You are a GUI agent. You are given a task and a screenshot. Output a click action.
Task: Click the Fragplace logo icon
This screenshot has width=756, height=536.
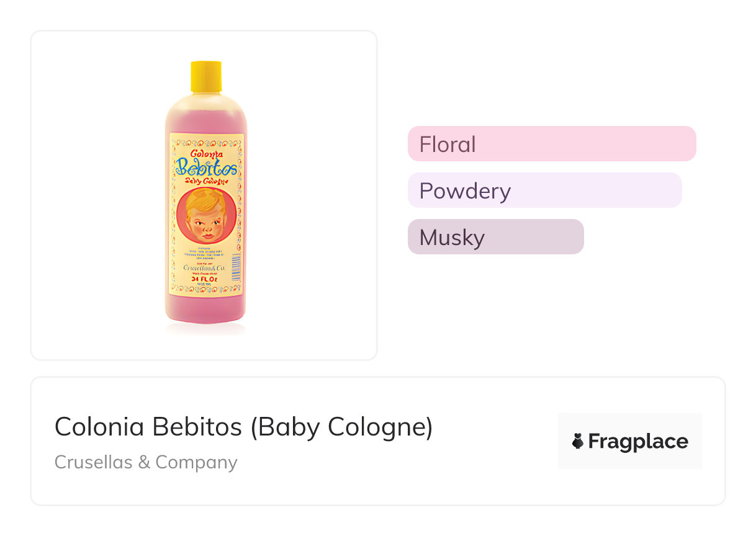click(x=578, y=442)
